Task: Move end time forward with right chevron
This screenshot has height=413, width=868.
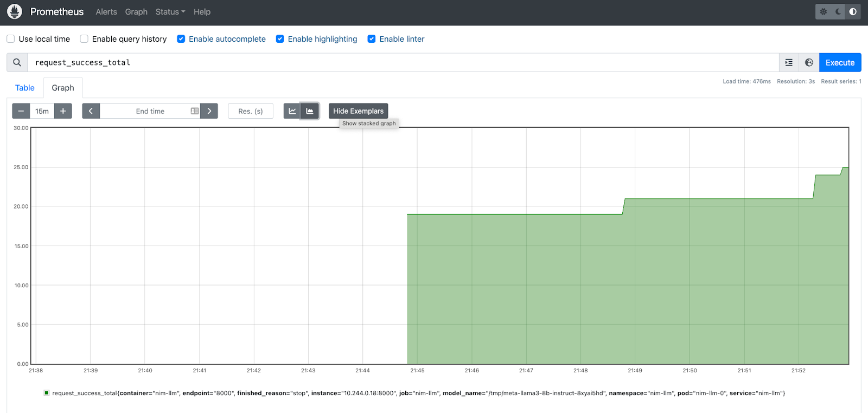Action: [x=209, y=111]
